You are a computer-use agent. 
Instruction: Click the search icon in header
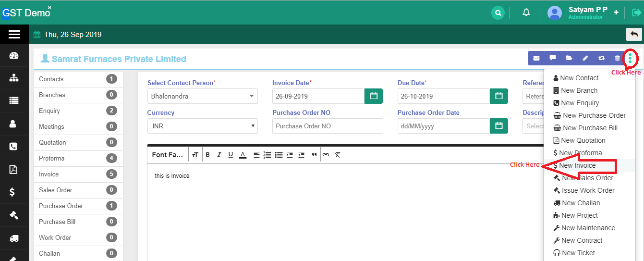tap(498, 13)
